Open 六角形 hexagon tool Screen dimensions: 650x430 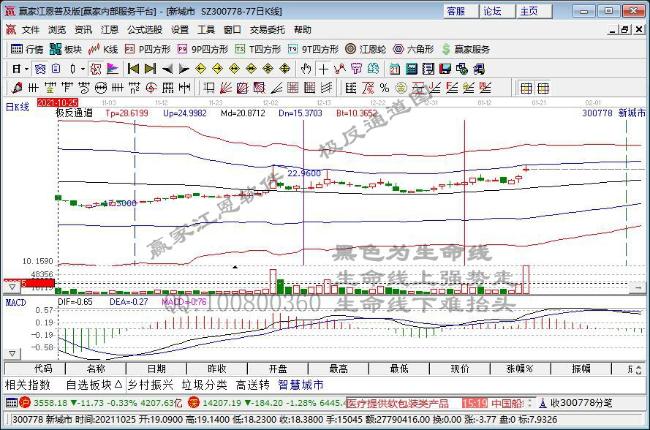pos(413,49)
